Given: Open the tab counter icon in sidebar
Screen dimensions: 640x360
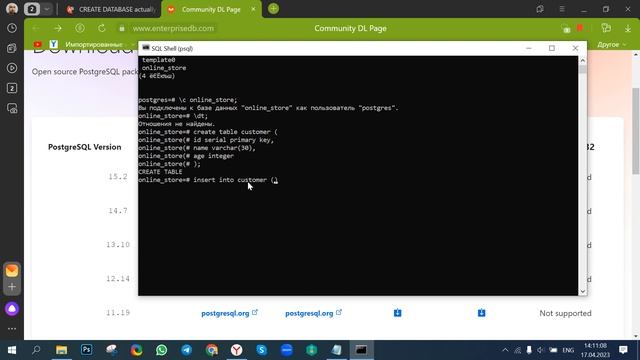Looking at the screenshot, I should pos(12,88).
